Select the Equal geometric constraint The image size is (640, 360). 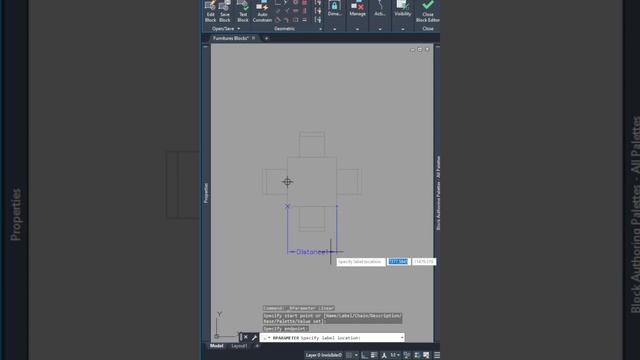[304, 20]
